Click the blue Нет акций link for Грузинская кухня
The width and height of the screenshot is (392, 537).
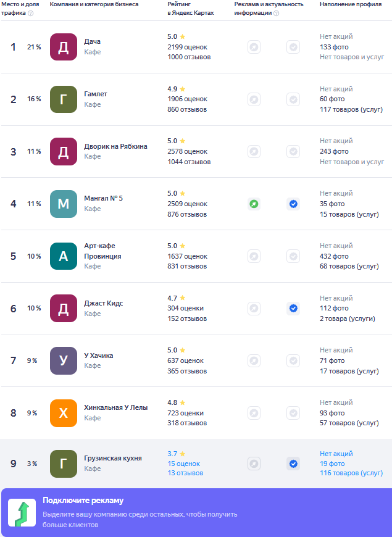(x=336, y=454)
